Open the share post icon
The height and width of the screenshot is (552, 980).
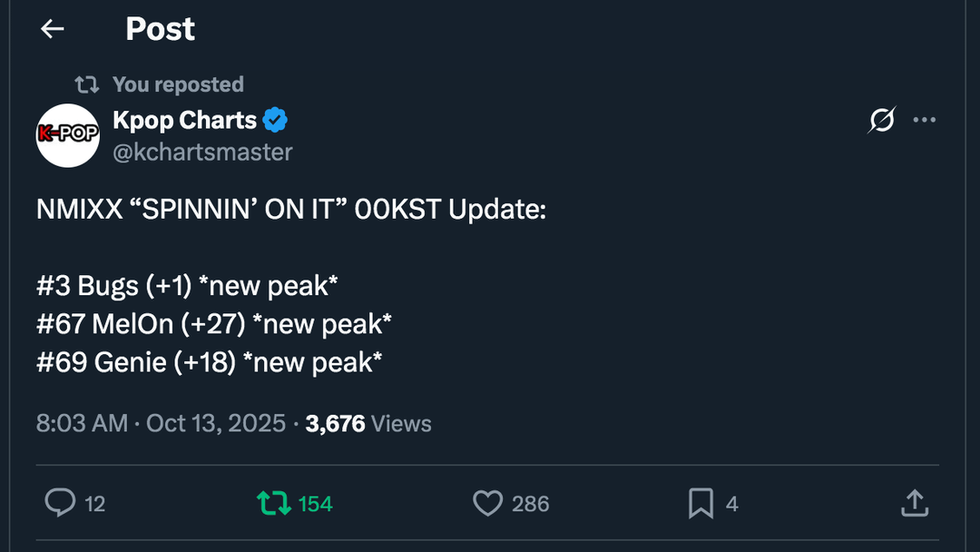tap(915, 503)
